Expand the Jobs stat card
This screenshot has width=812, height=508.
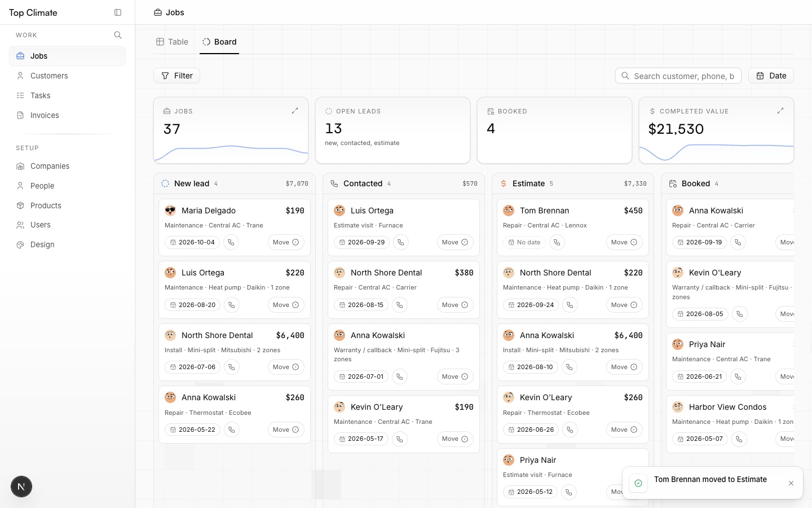[295, 111]
